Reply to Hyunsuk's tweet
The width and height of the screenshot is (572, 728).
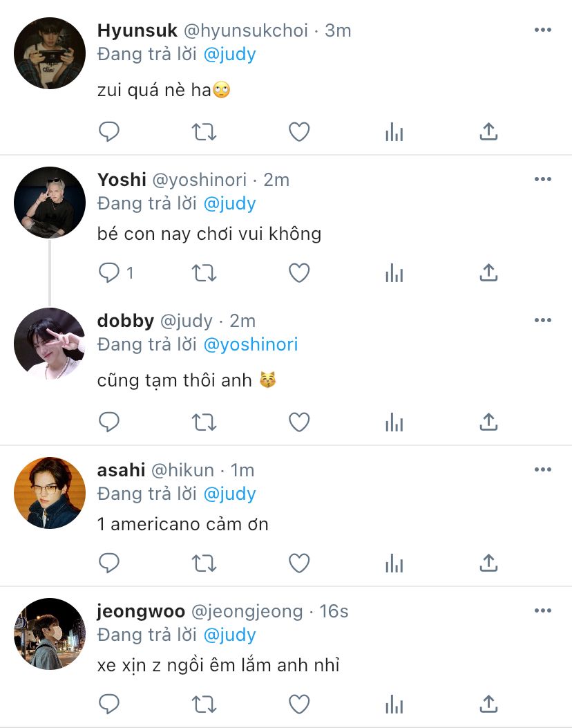[109, 132]
